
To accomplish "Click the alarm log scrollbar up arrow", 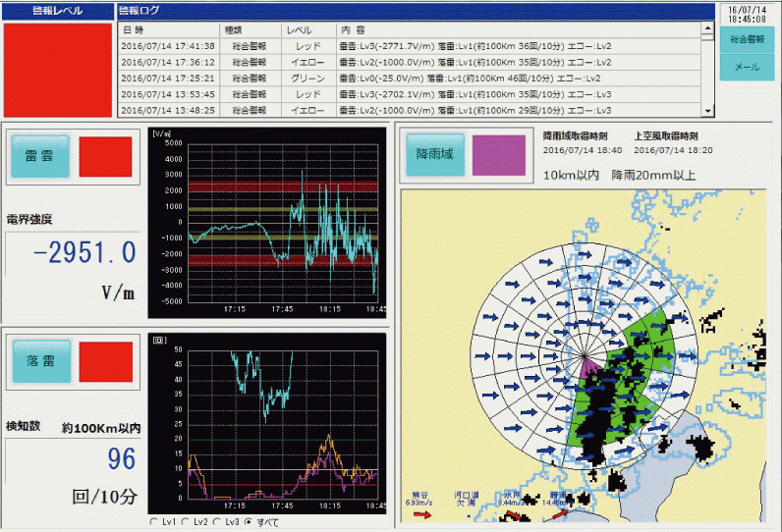I will (x=707, y=28).
